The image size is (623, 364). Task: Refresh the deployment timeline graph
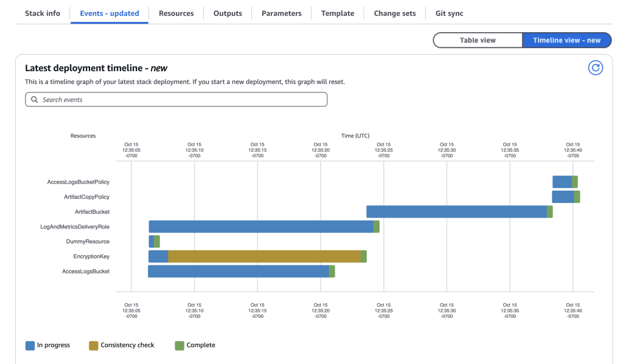point(596,67)
